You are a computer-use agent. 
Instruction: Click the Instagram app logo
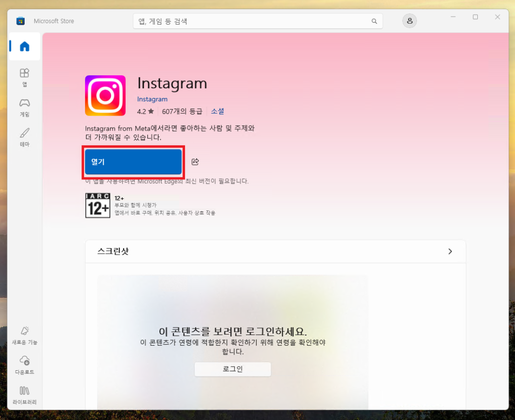pyautogui.click(x=105, y=95)
